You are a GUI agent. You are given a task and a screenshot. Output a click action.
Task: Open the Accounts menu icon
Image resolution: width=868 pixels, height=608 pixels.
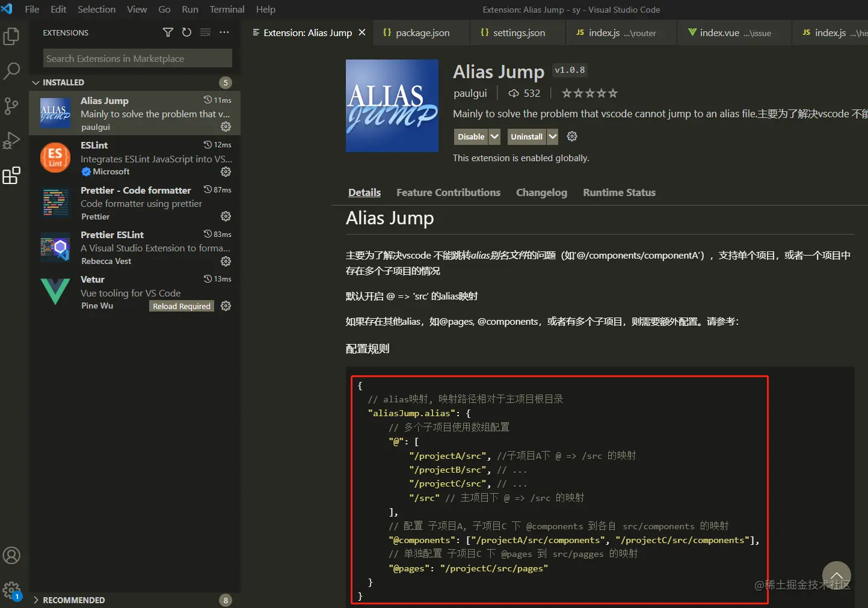click(11, 555)
